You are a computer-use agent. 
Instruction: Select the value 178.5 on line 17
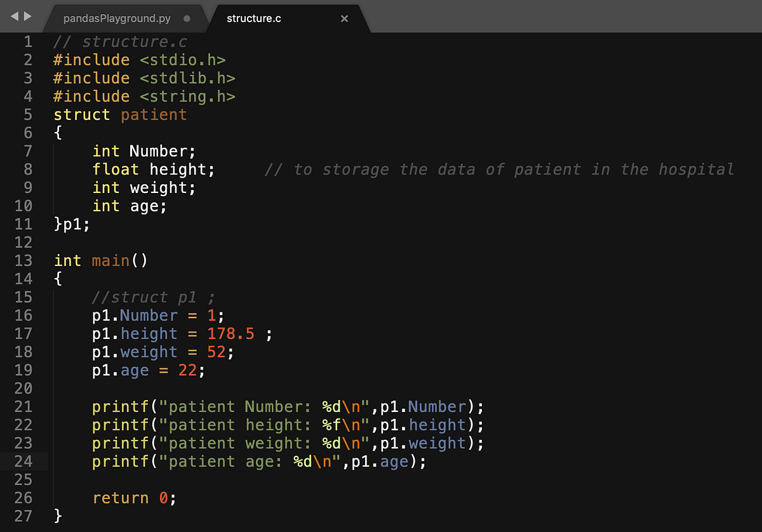point(231,333)
